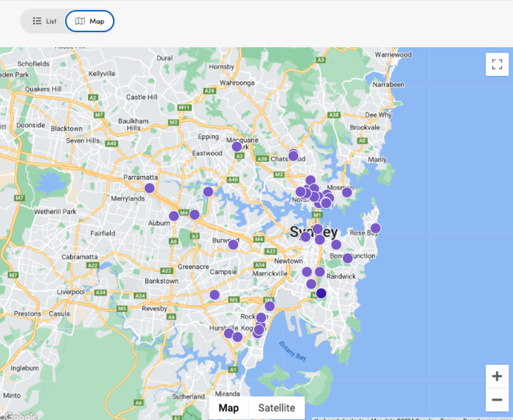The height and width of the screenshot is (420, 513).
Task: Click the marker west of the M5 badge near Revesby
Action: point(214,295)
